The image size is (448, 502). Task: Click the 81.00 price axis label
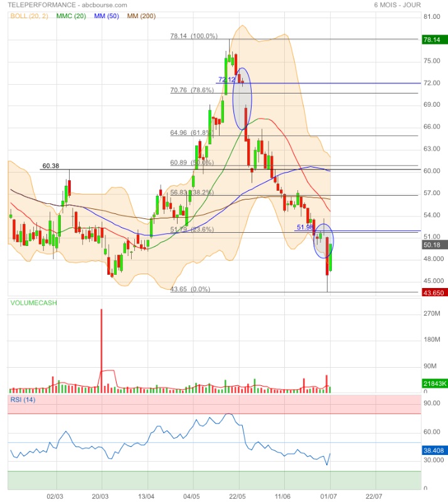pyautogui.click(x=432, y=17)
